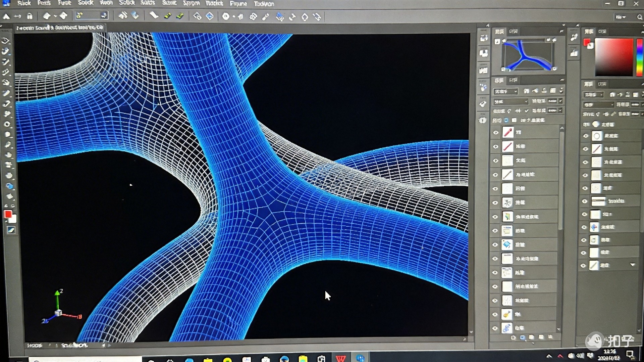Open the combo box with yellow icon in toolbar
The image size is (644, 362).
click(x=91, y=15)
